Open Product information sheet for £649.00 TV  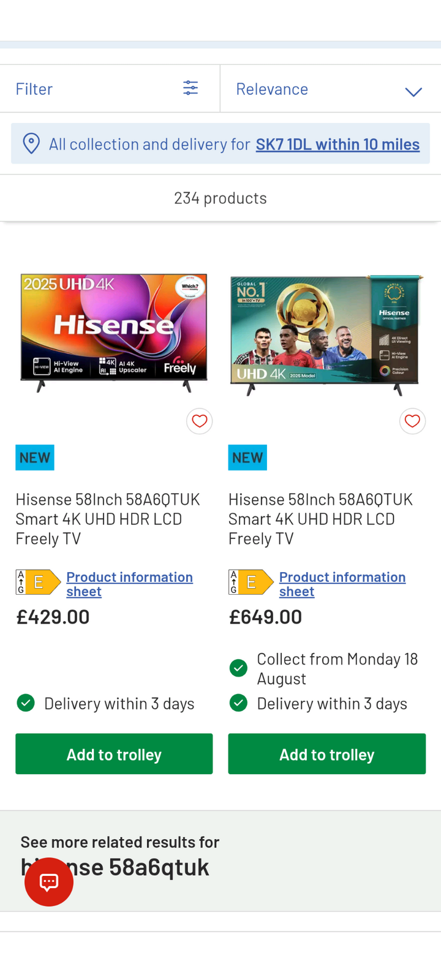coord(342,584)
